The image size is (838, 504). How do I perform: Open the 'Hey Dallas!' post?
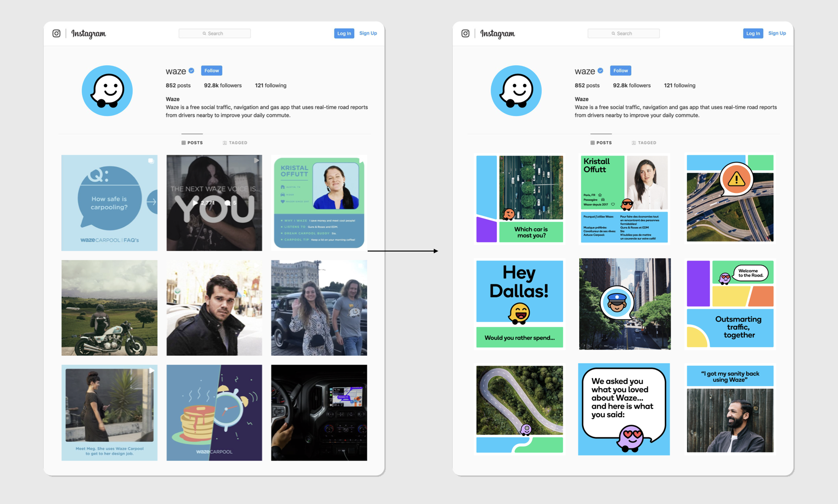519,304
